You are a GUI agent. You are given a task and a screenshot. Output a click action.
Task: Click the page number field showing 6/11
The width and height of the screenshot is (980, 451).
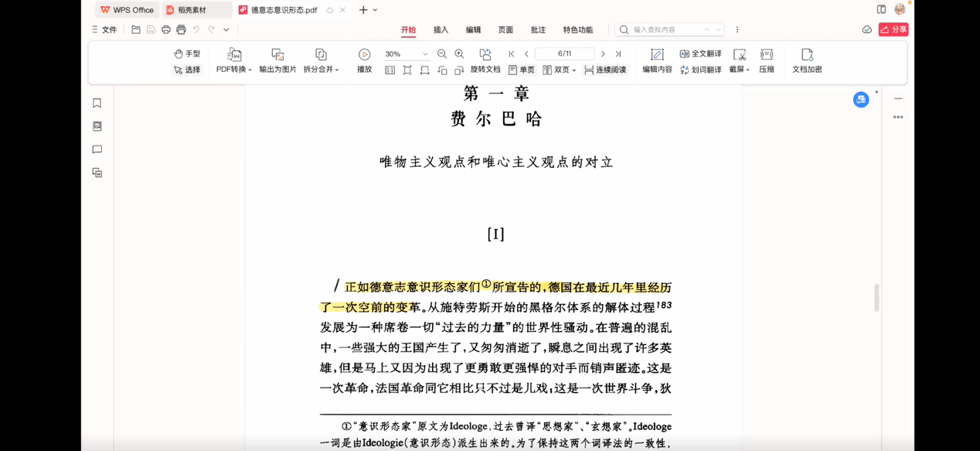tap(564, 54)
